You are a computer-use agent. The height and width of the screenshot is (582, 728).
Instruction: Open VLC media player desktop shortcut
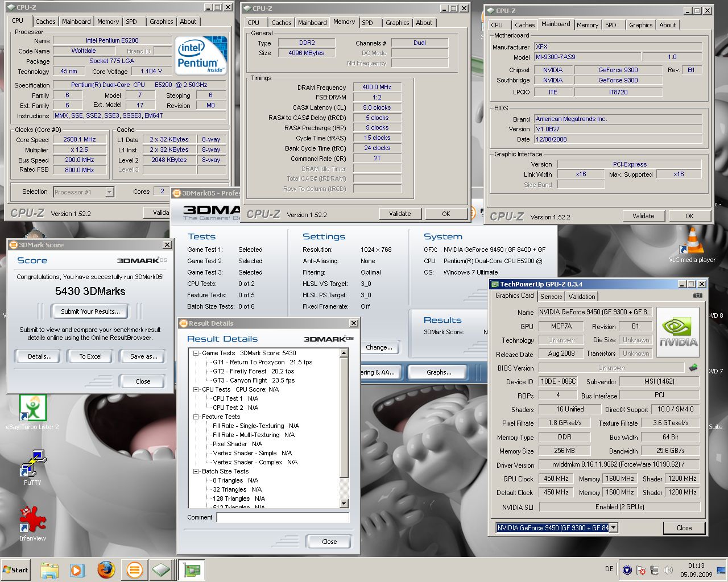[692, 246]
